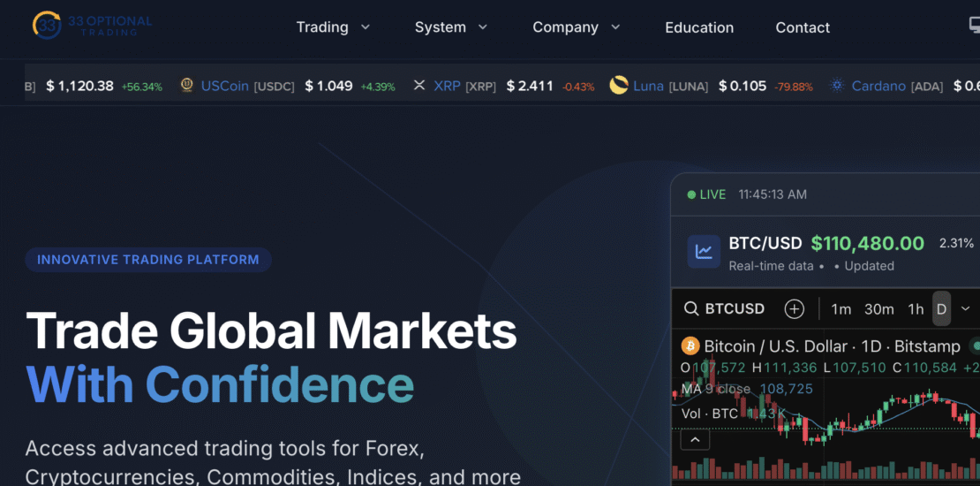Click the XRP name link in the ticker

coord(447,86)
